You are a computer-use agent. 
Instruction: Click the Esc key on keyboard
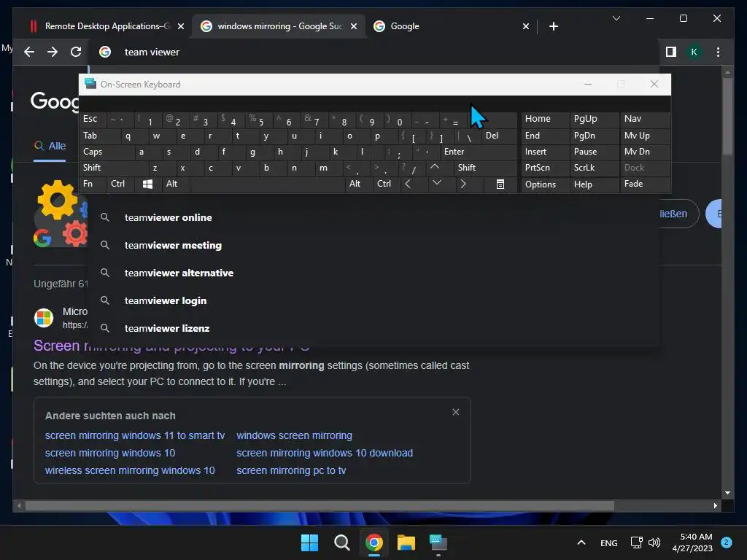click(93, 119)
